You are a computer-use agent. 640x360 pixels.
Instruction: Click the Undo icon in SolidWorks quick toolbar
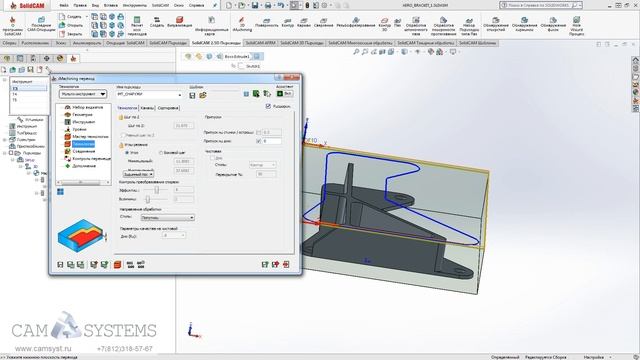tap(281, 5)
